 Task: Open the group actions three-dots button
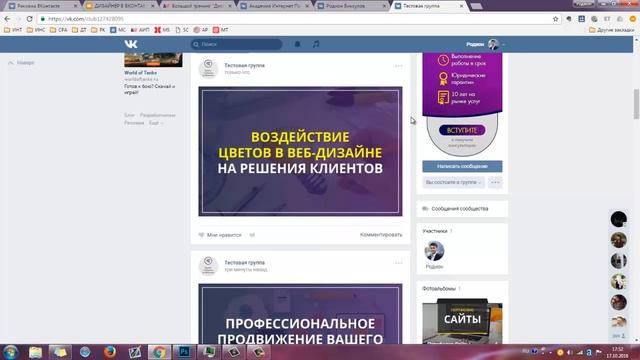click(495, 182)
